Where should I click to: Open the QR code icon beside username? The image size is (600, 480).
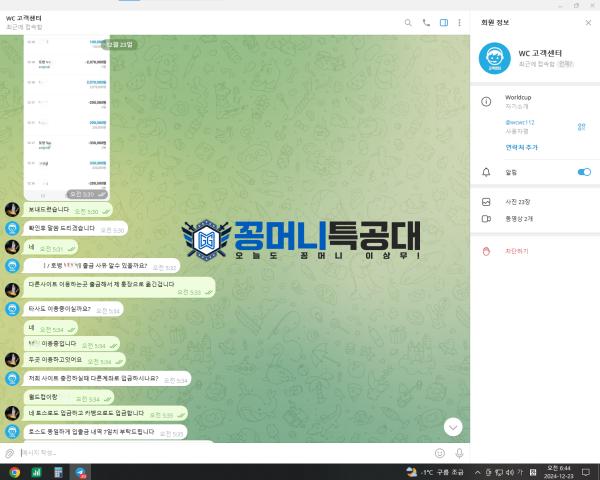point(581,127)
